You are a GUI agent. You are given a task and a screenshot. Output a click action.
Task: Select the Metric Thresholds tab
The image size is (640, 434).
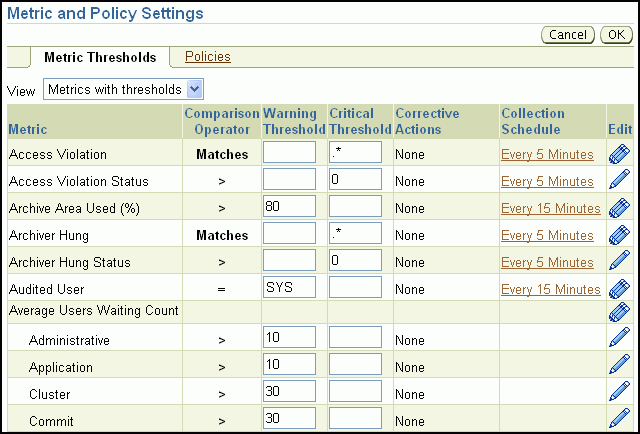click(99, 58)
